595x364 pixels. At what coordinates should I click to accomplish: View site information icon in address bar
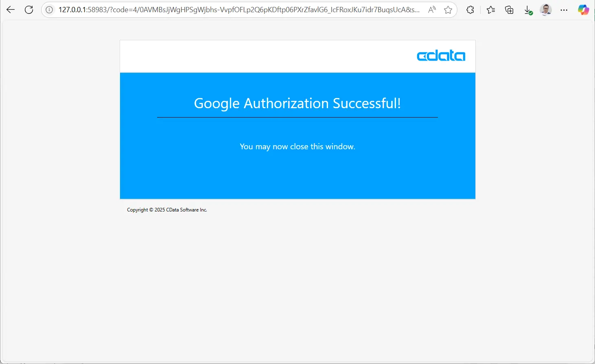point(49,10)
